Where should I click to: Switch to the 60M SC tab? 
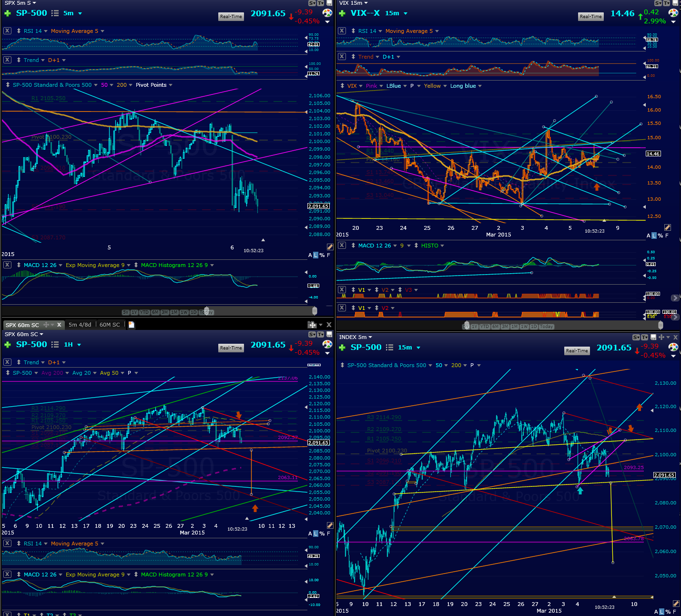click(x=110, y=325)
